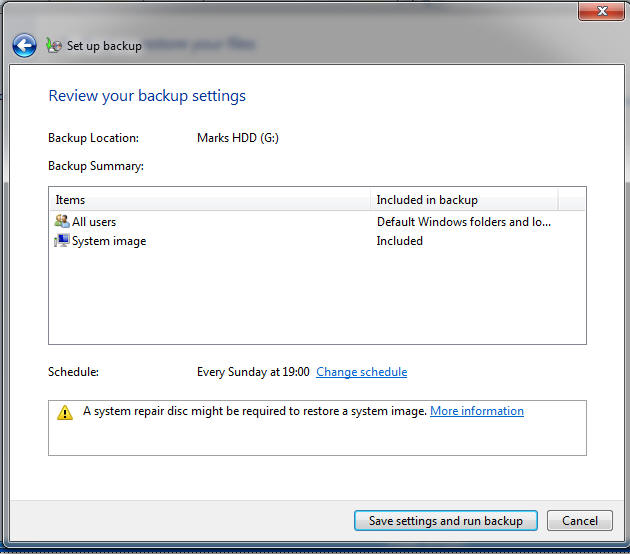Click the Default Windows folders cell
Screen dimensions: 630x554
463,222
